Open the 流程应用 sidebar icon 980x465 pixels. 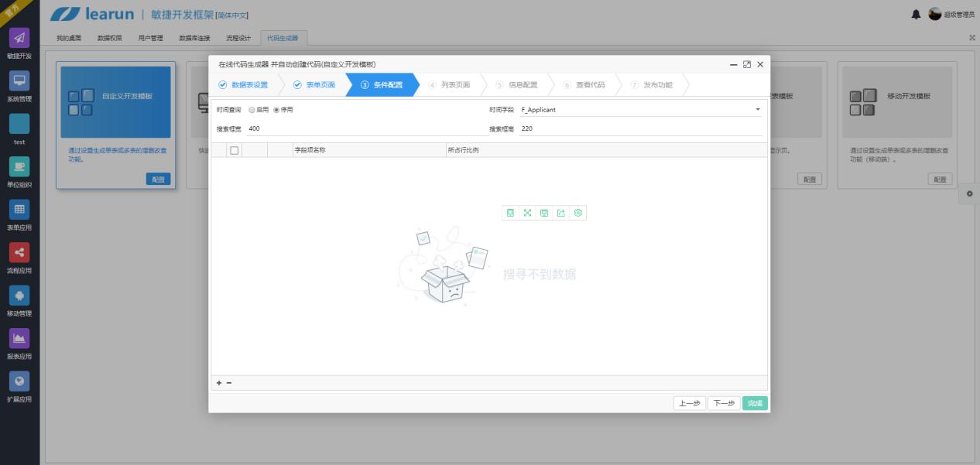click(x=19, y=252)
